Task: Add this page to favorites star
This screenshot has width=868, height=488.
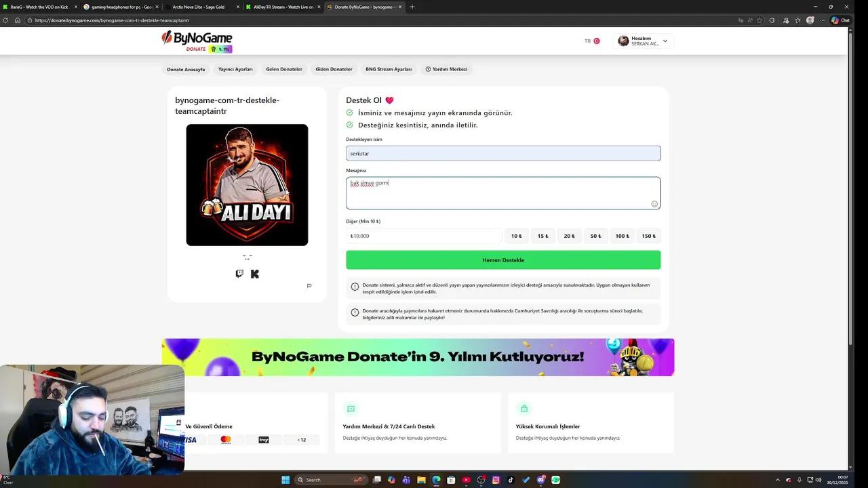Action: (761, 20)
